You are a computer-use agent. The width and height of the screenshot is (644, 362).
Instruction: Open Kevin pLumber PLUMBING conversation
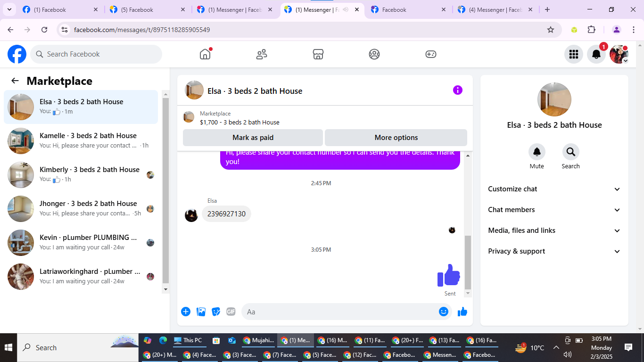coord(81,243)
